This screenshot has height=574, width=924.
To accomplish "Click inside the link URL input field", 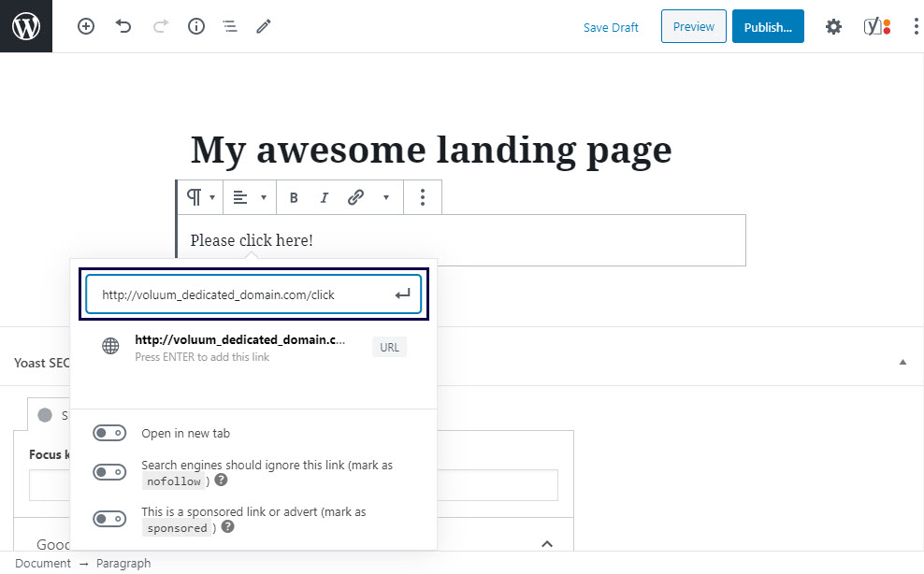I will click(x=243, y=294).
